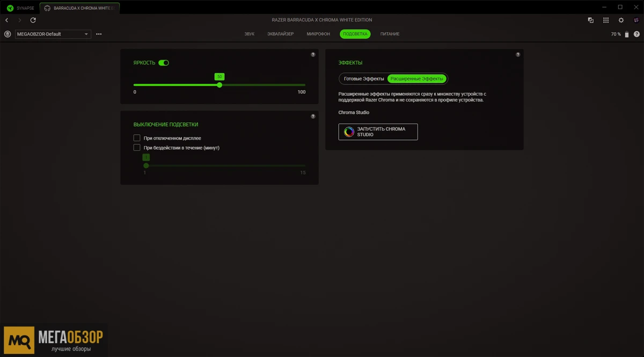Check the При отключенном дисплее checkbox

(x=137, y=138)
